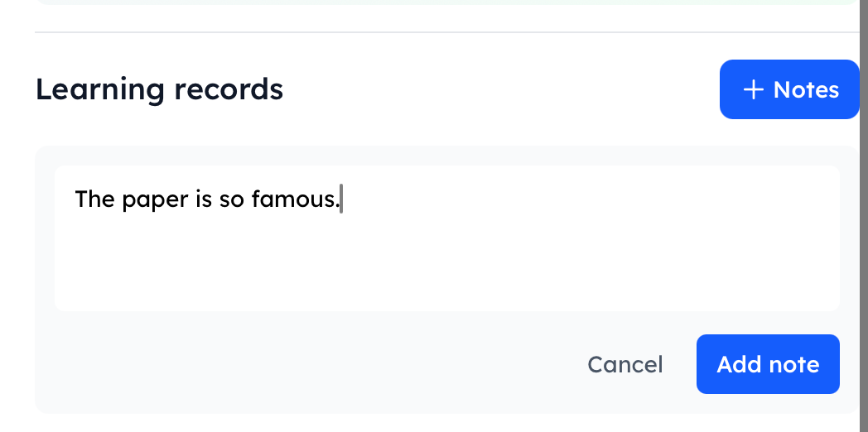Click the word "The" in the note

[94, 199]
